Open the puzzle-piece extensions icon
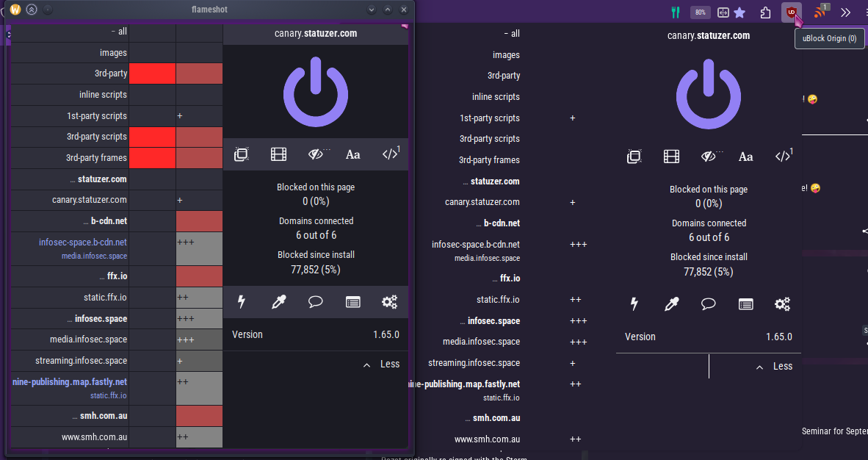This screenshot has height=460, width=868. (x=766, y=12)
